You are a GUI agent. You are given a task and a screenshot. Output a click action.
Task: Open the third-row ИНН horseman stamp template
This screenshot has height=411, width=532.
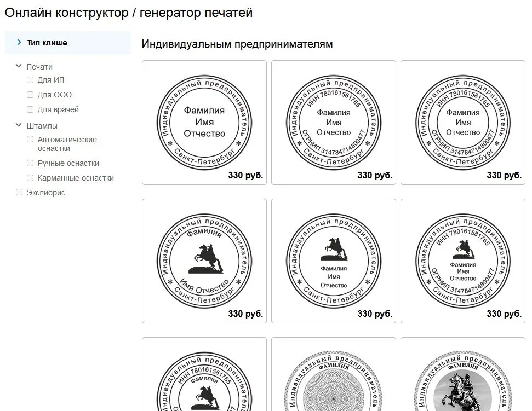pos(204,374)
